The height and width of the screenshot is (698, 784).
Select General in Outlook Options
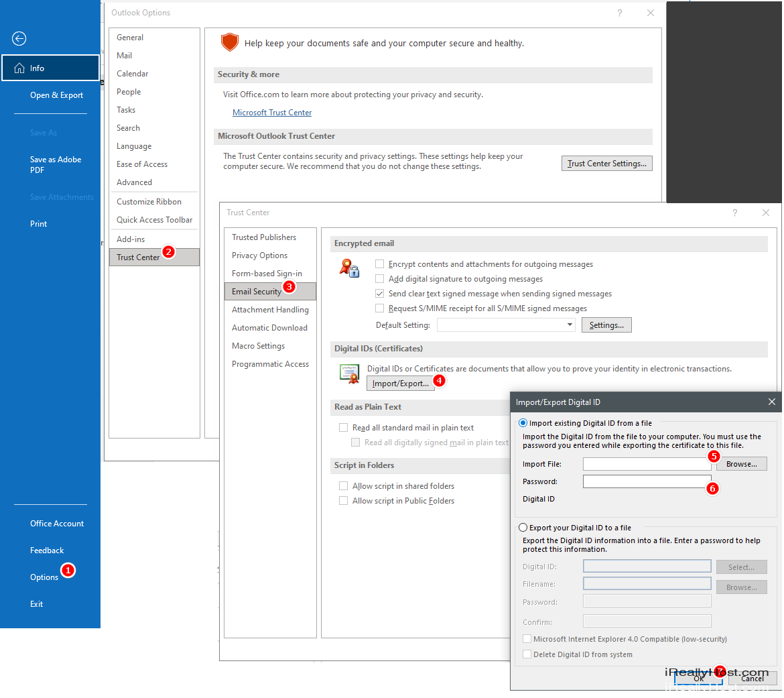[x=154, y=38]
